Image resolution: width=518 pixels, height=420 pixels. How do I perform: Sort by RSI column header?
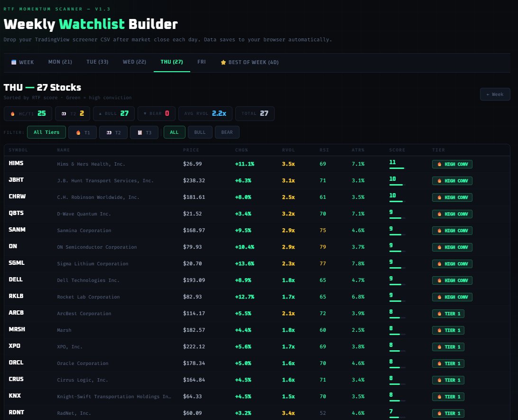pos(324,150)
